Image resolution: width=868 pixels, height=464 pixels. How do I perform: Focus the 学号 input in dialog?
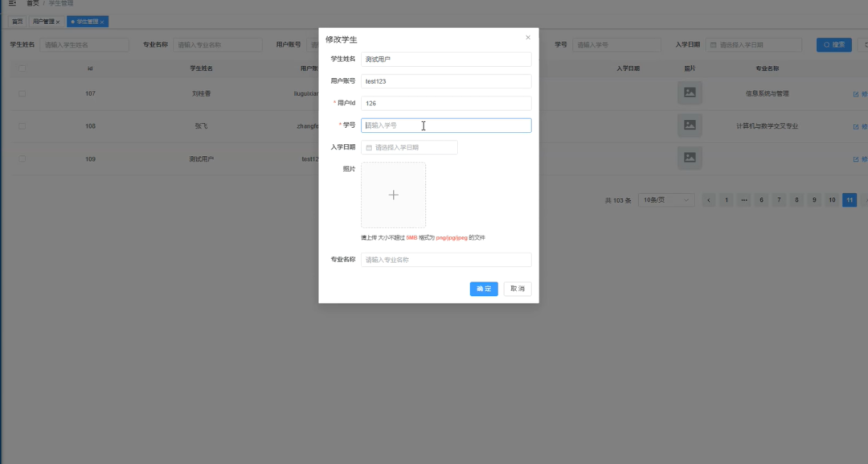click(446, 125)
